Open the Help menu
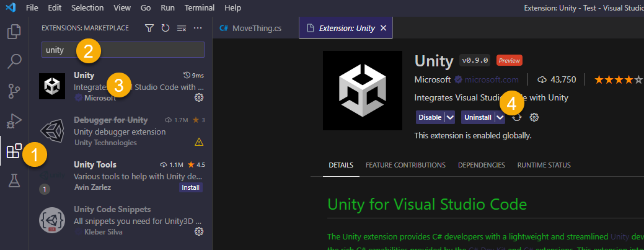Screen dimensions: 644x250 coord(233,8)
